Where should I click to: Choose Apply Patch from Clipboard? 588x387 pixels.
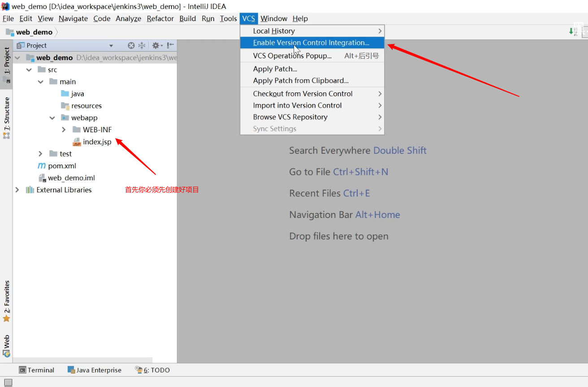tap(312, 81)
